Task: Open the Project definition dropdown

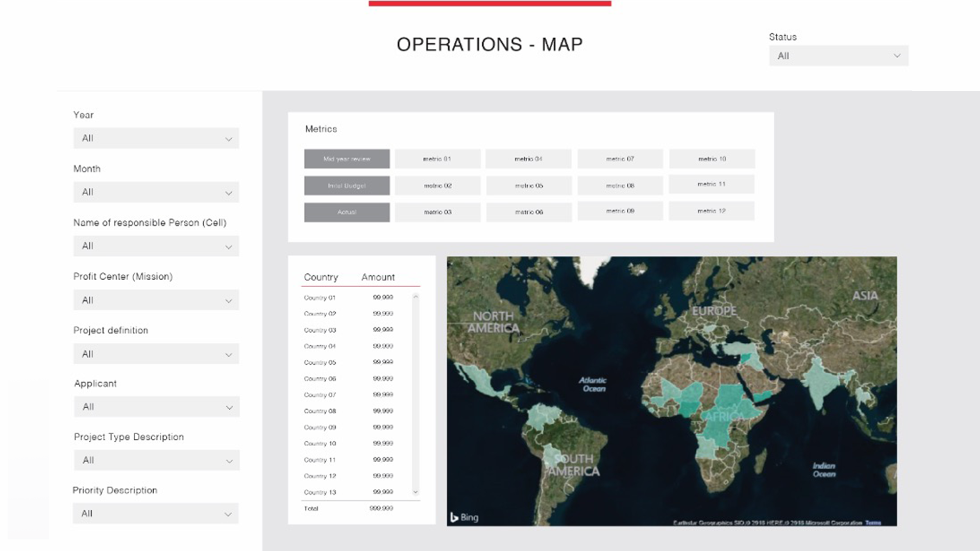Action: [x=156, y=354]
